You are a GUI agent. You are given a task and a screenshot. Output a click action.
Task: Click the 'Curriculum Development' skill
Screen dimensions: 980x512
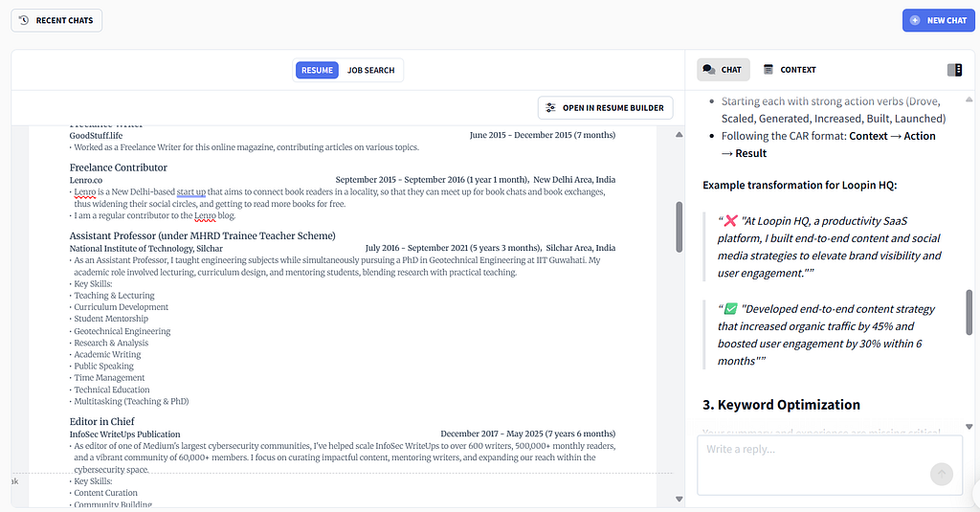[x=122, y=307]
